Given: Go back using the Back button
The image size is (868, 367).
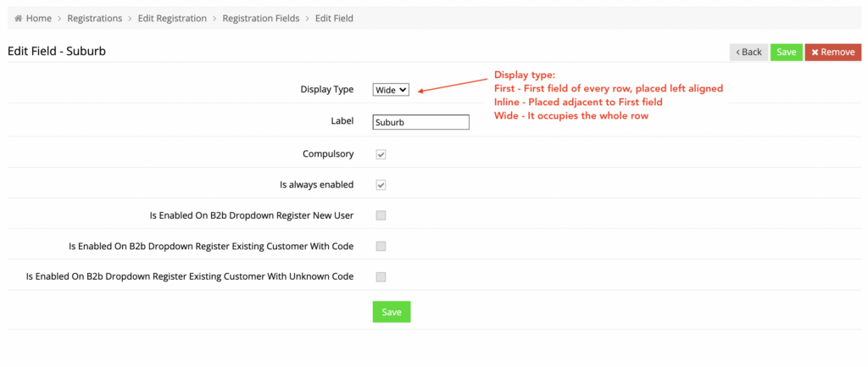Looking at the screenshot, I should [x=748, y=52].
